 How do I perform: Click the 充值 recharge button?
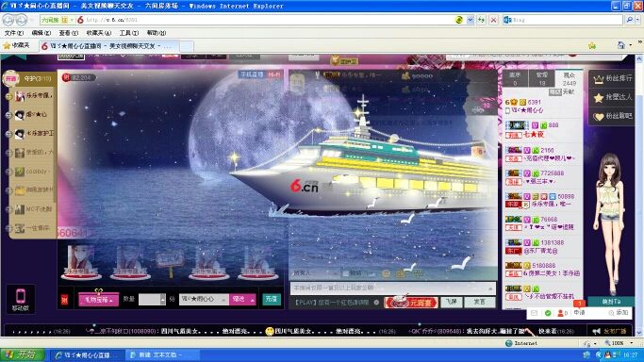(271, 299)
